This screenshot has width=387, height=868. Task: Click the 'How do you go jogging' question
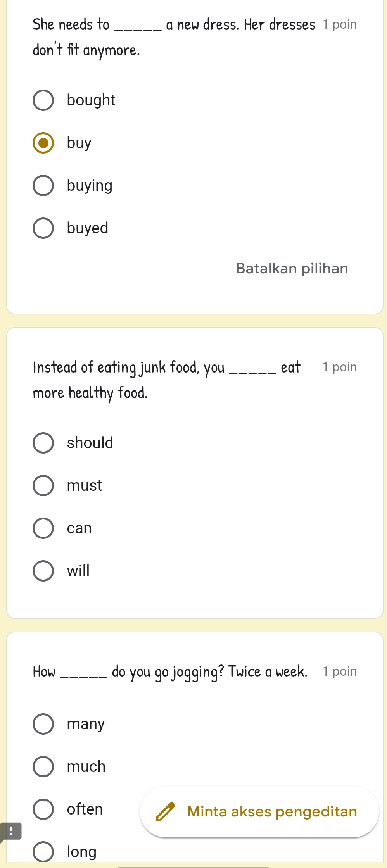click(170, 672)
